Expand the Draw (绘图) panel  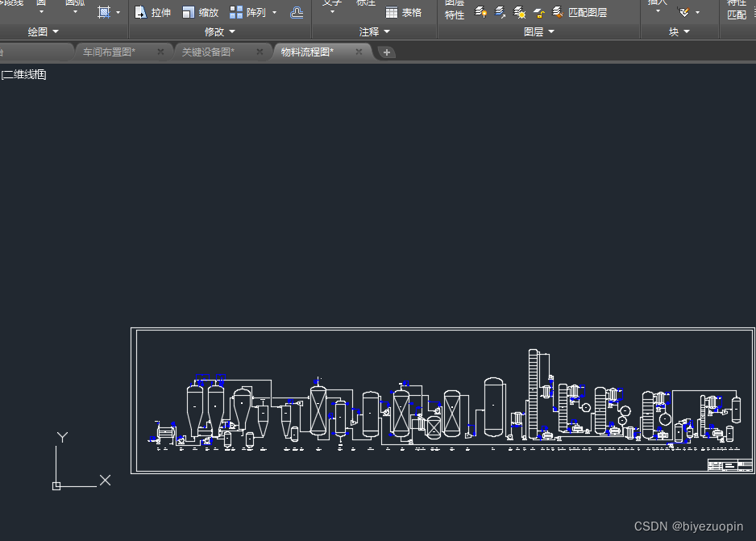[43, 31]
